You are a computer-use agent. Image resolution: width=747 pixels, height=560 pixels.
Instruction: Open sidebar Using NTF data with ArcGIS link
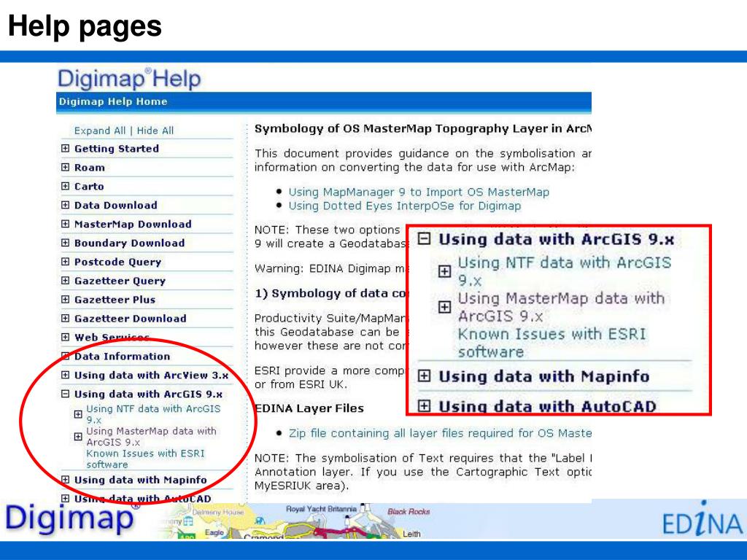click(x=153, y=414)
